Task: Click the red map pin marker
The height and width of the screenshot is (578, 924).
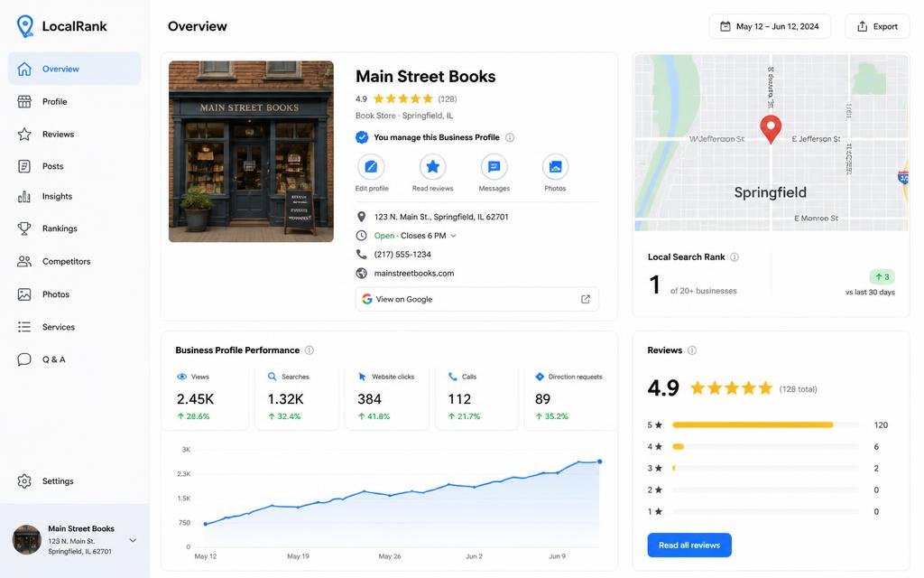Action: pyautogui.click(x=771, y=129)
